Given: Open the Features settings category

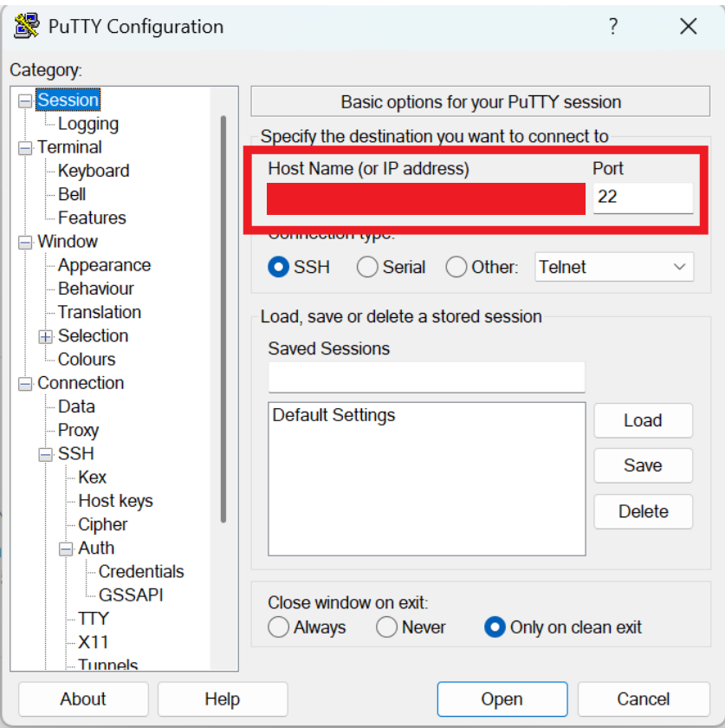Looking at the screenshot, I should [x=92, y=218].
